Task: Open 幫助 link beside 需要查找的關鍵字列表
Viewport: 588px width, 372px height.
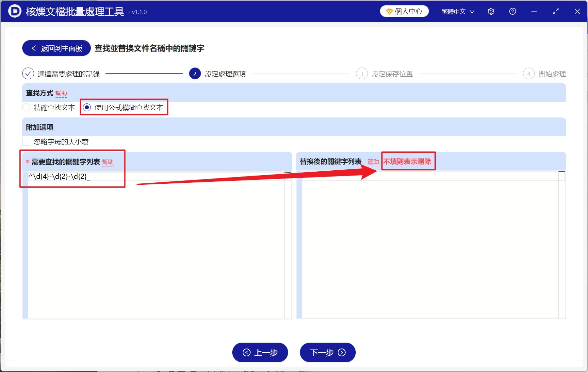Action: (x=108, y=162)
